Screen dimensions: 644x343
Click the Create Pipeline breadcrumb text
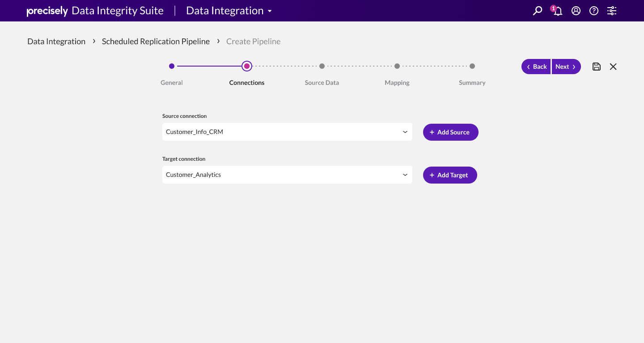coord(254,42)
